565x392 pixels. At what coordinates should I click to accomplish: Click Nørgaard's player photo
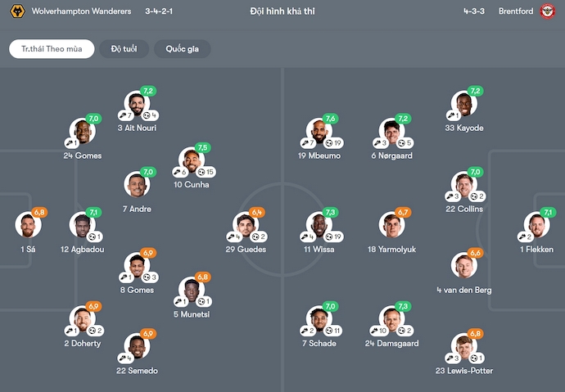tap(391, 131)
